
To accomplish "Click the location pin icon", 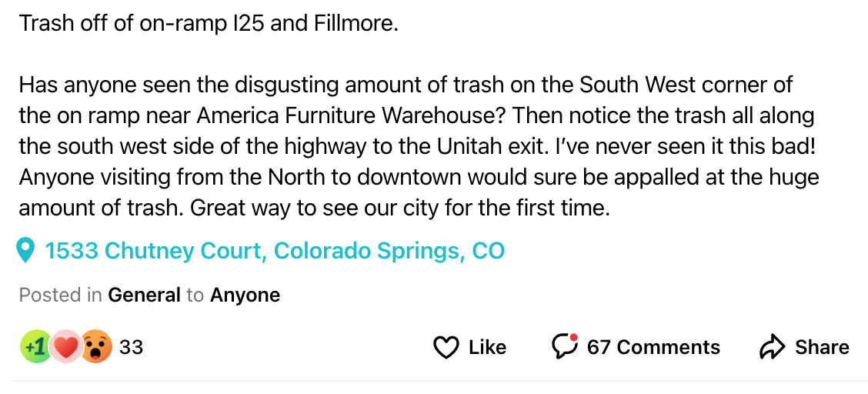I will coord(27,250).
